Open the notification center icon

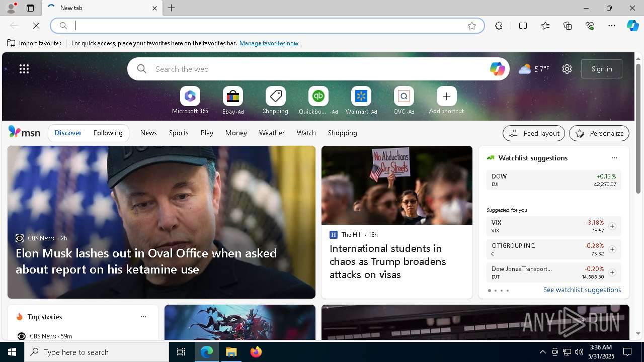coord(627,352)
